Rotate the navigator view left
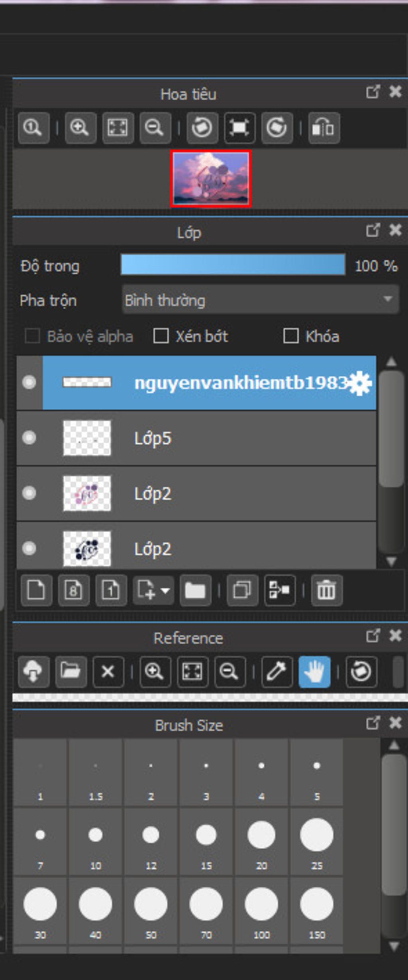The height and width of the screenshot is (980, 408). pyautogui.click(x=202, y=128)
